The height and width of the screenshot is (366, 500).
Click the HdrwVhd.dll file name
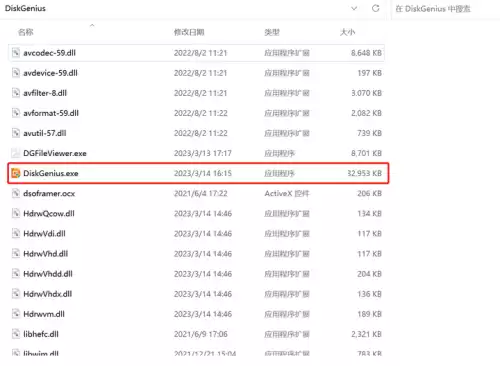(x=46, y=254)
